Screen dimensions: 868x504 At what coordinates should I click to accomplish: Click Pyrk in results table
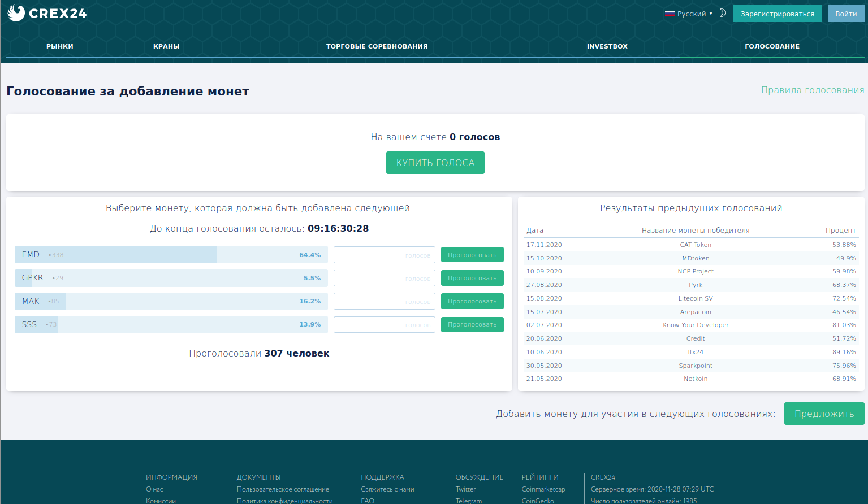click(696, 285)
